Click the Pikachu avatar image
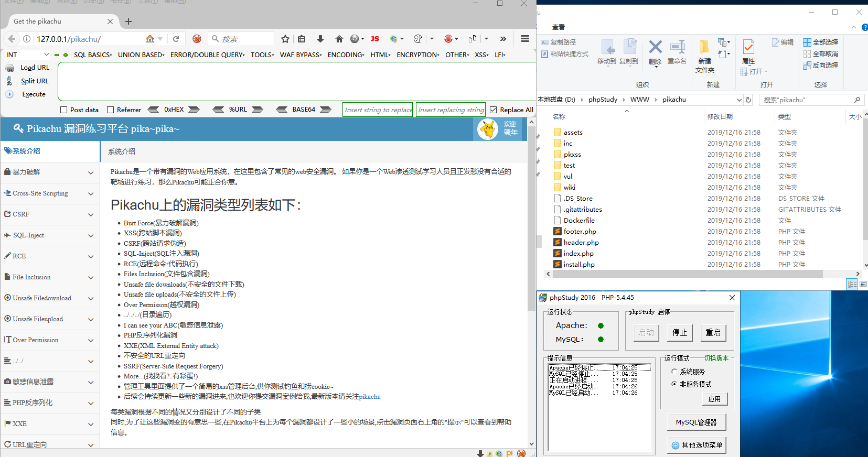868x457 pixels. tap(488, 129)
